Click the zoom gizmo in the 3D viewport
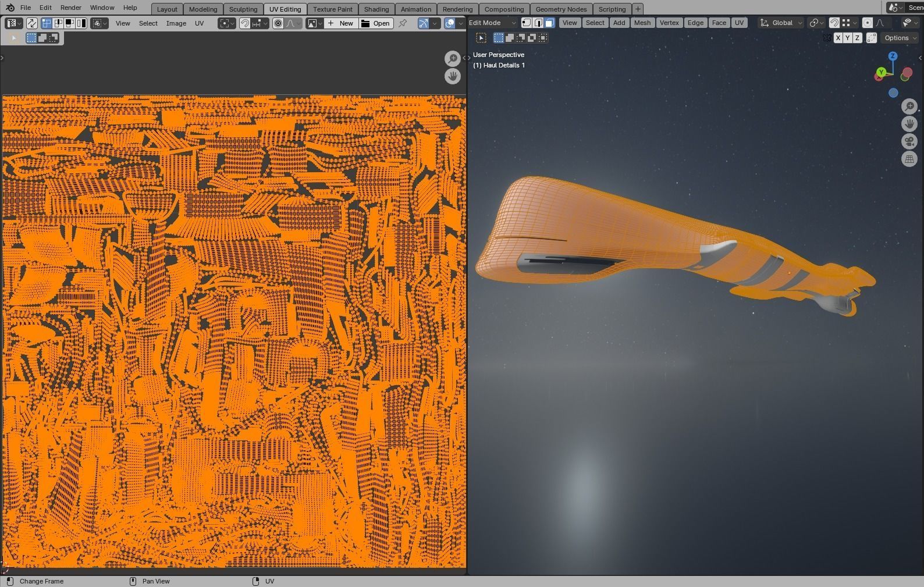 coord(909,106)
